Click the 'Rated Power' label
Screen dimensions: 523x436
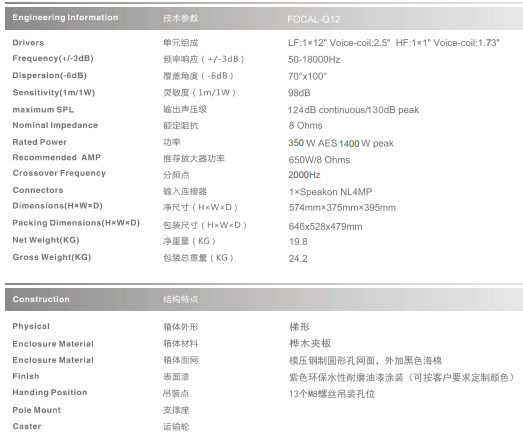[x=39, y=142]
